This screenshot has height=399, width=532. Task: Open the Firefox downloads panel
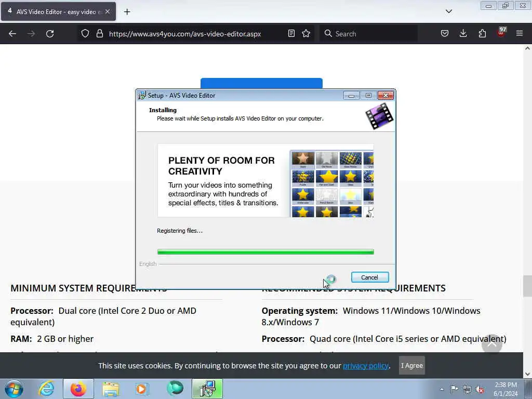coord(463,34)
